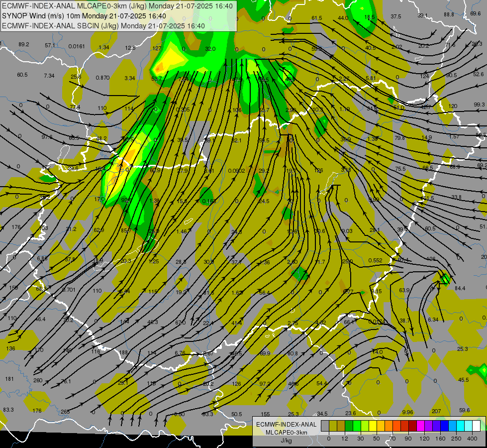This screenshot has width=487, height=448.
Task: Click the map value 99.3
Action: point(479,105)
